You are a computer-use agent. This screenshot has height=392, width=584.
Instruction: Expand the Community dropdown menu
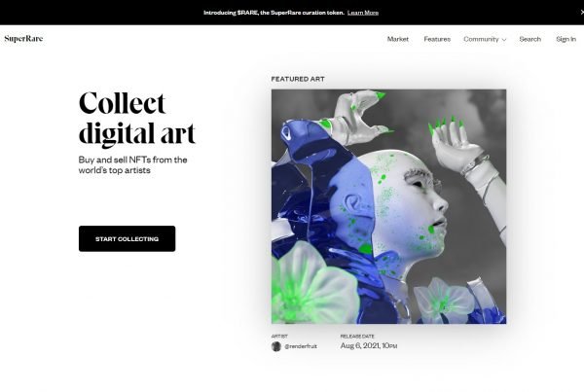[485, 39]
